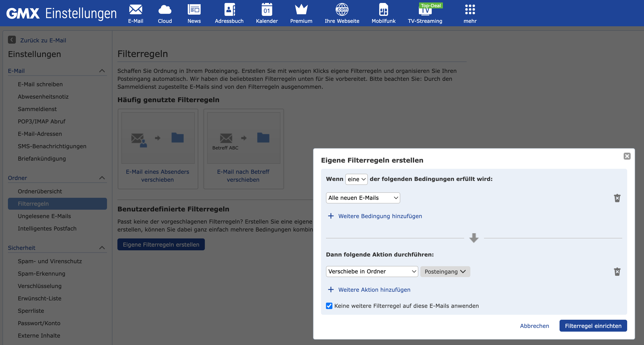Open the Mobilfunk SIM card icon
644x345 pixels.
click(383, 10)
